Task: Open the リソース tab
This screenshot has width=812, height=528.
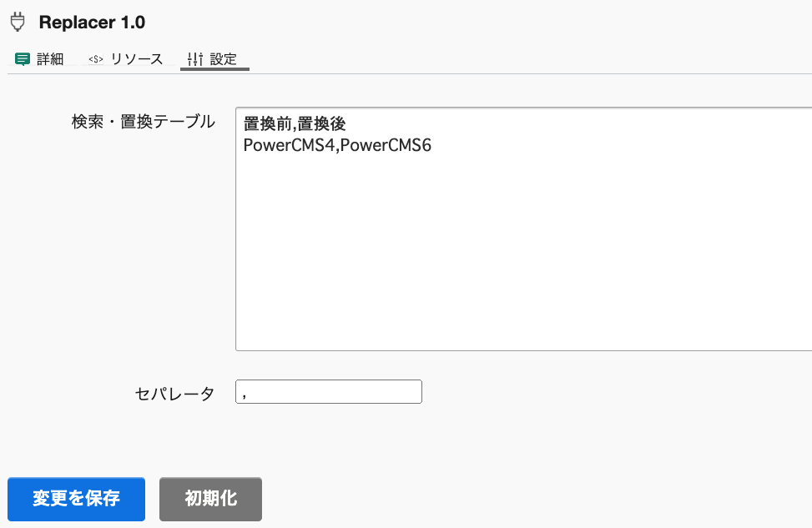Action: [x=136, y=59]
